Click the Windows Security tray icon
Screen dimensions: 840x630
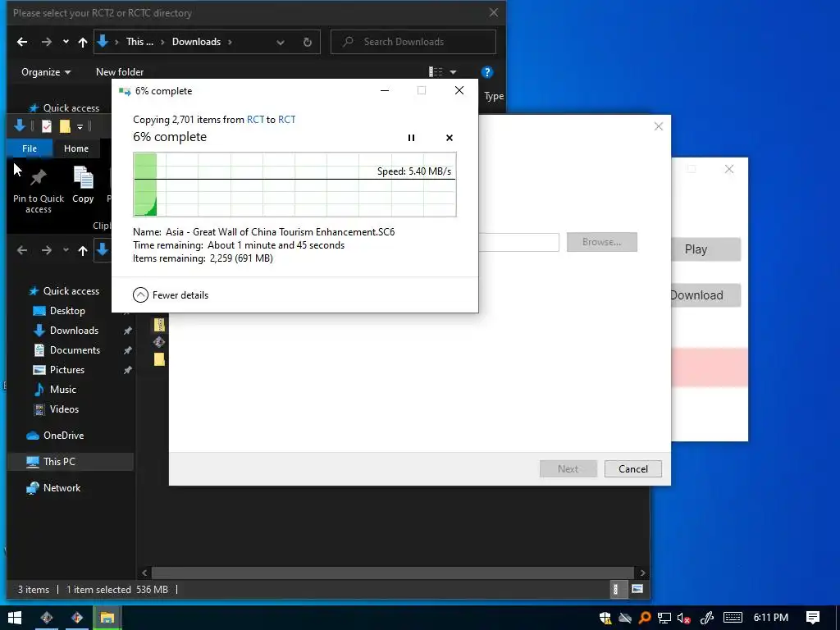coord(605,618)
